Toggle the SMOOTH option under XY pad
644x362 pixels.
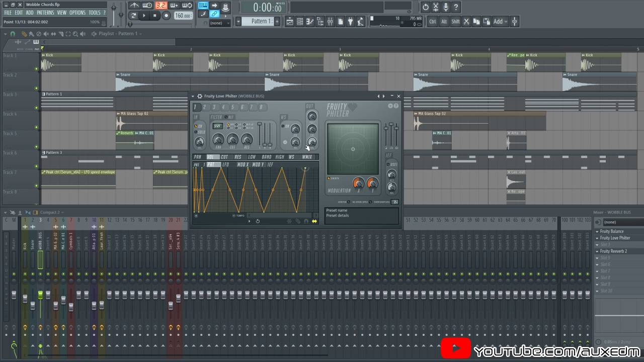tap(329, 178)
